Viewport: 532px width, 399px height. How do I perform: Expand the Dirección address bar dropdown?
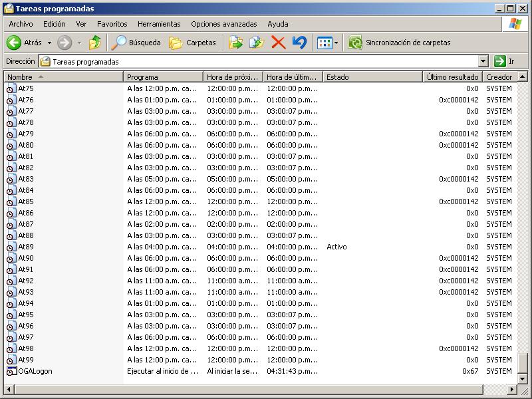point(483,61)
